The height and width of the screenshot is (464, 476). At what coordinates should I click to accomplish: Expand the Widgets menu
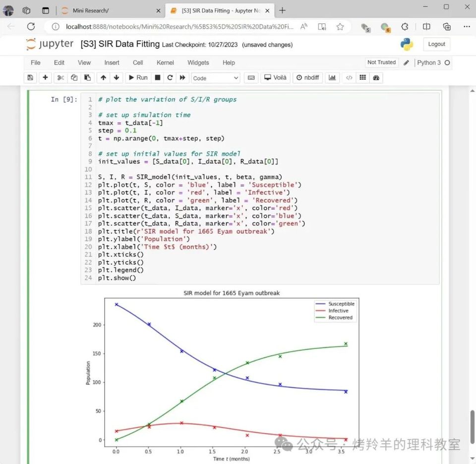point(198,63)
